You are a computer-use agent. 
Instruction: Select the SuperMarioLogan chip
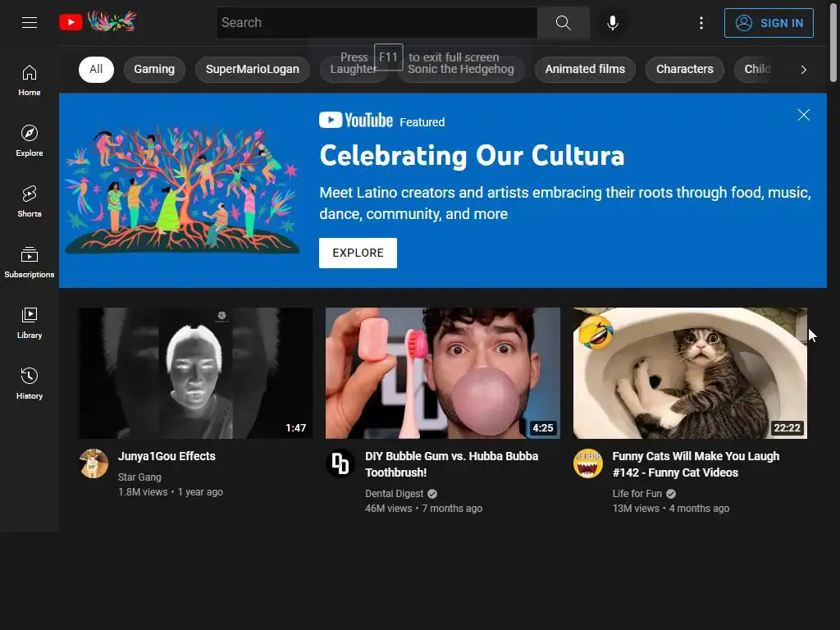point(253,69)
